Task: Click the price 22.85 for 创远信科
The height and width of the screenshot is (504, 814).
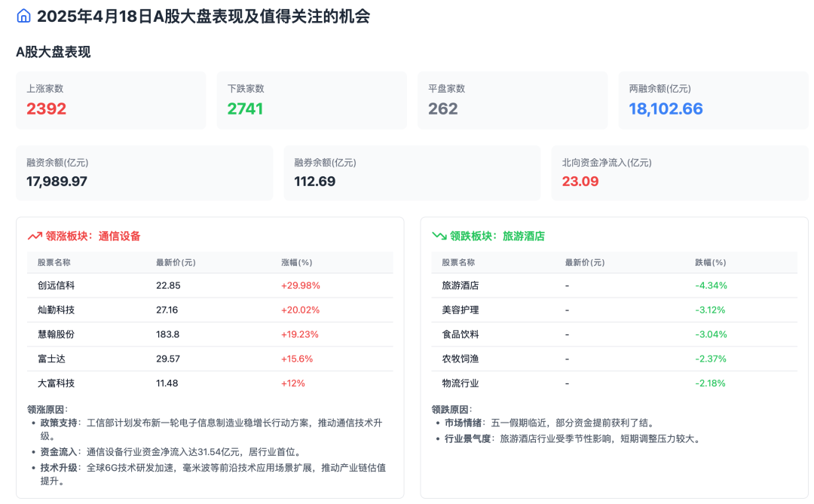Action: (x=168, y=286)
